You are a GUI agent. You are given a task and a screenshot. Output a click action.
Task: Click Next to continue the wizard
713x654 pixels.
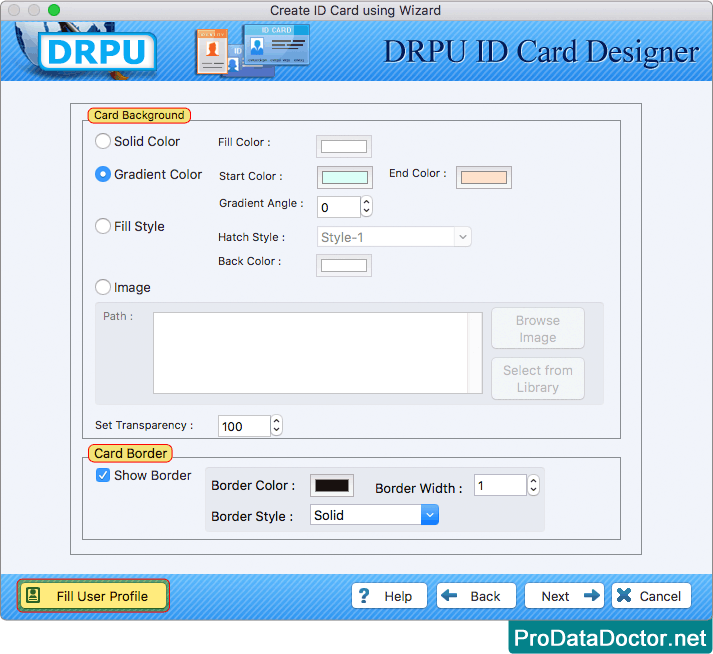tap(564, 596)
